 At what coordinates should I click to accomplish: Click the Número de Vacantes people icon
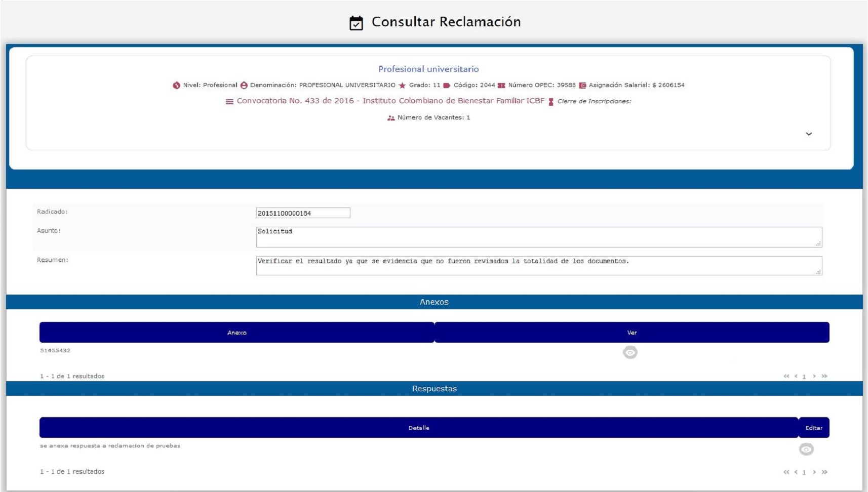[391, 118]
